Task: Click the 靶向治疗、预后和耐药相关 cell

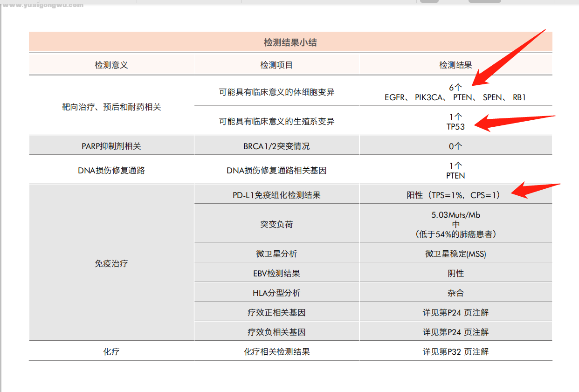Action: pyautogui.click(x=111, y=107)
